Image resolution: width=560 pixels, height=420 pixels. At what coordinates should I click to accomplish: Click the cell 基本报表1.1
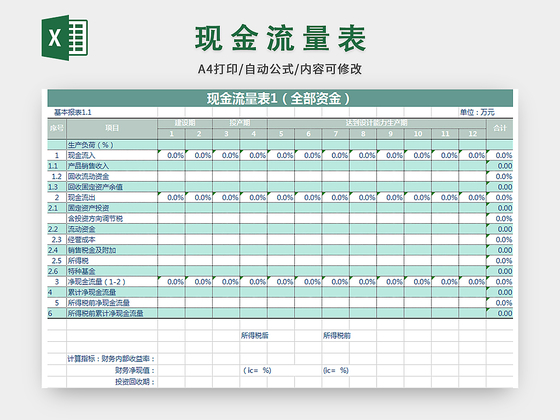73,112
